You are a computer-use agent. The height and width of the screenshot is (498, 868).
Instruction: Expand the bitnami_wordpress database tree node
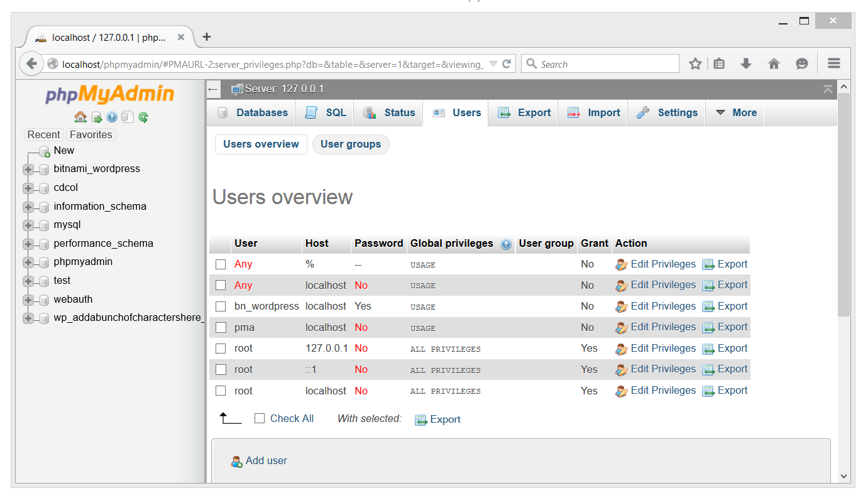[28, 169]
